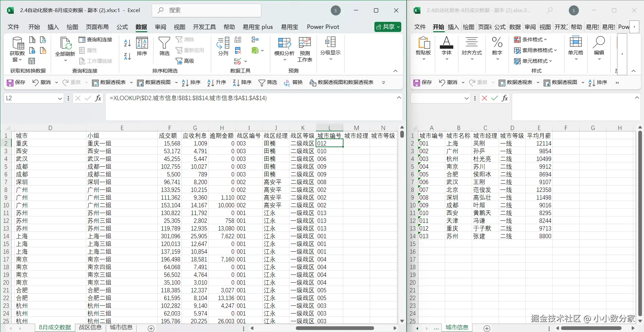Click Insert Function fx in left window
This screenshot has width=644, height=332.
click(x=98, y=98)
